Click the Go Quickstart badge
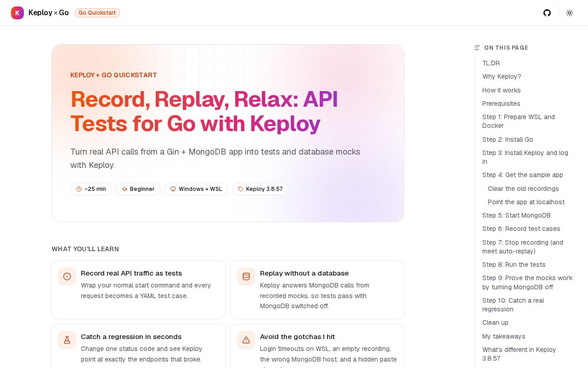588x368 pixels. point(97,13)
